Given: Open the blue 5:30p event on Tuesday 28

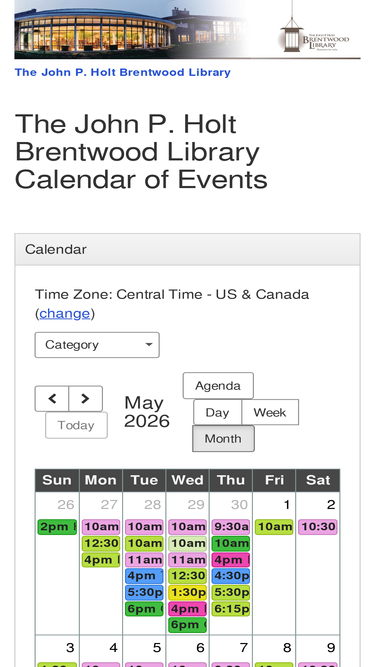Looking at the screenshot, I should (144, 593).
